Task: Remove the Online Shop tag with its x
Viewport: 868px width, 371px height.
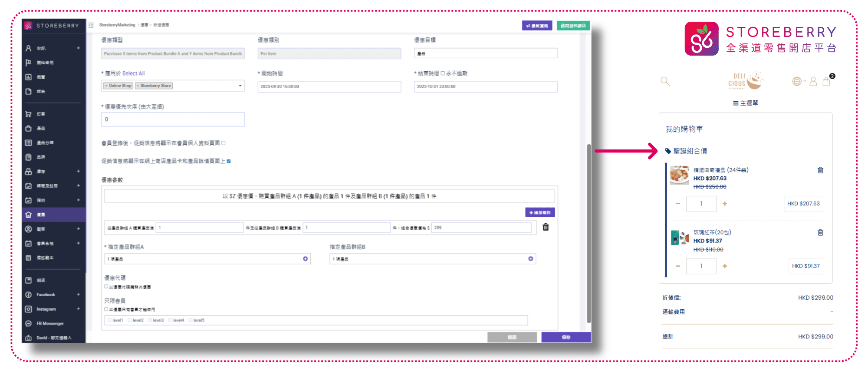Action: click(106, 86)
